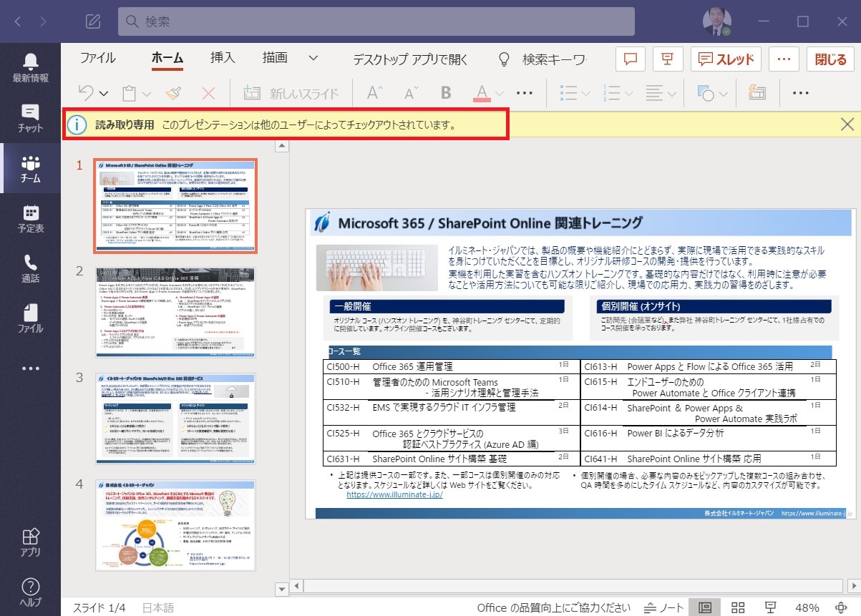The image size is (861, 616).
Task: Expand the numbered list dropdown arrow
Action: coord(628,94)
